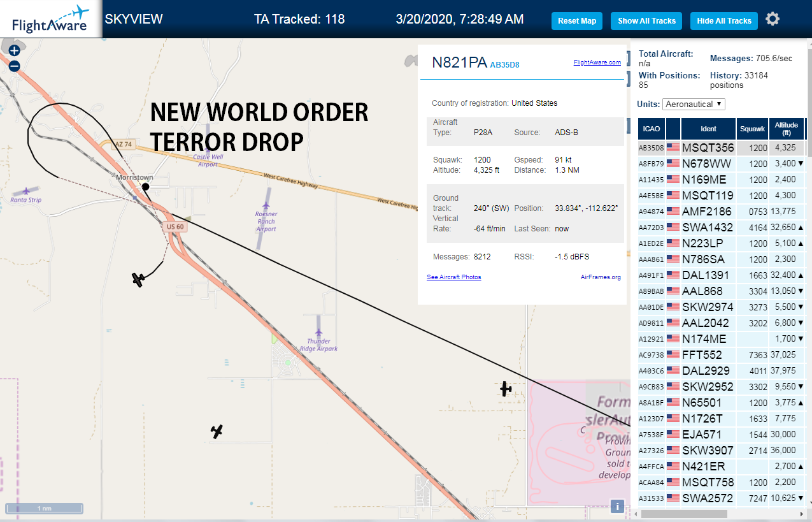Open See Aircraft Photos link
The height and width of the screenshot is (522, 812).
(x=454, y=277)
